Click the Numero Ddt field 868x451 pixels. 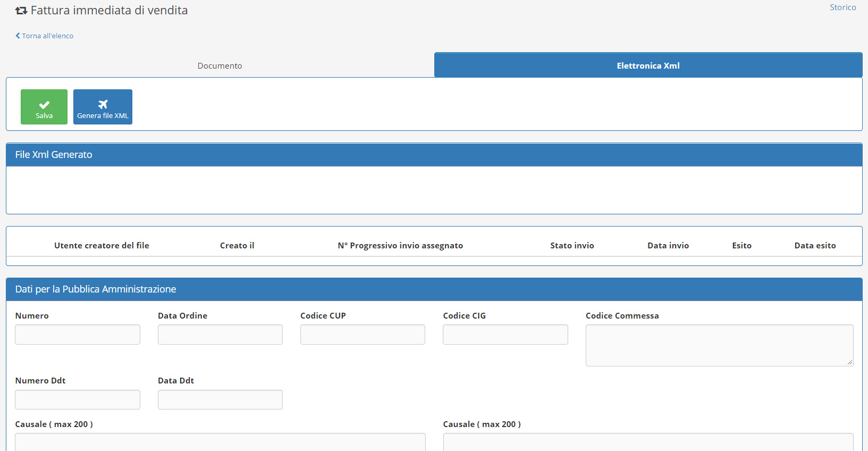78,399
